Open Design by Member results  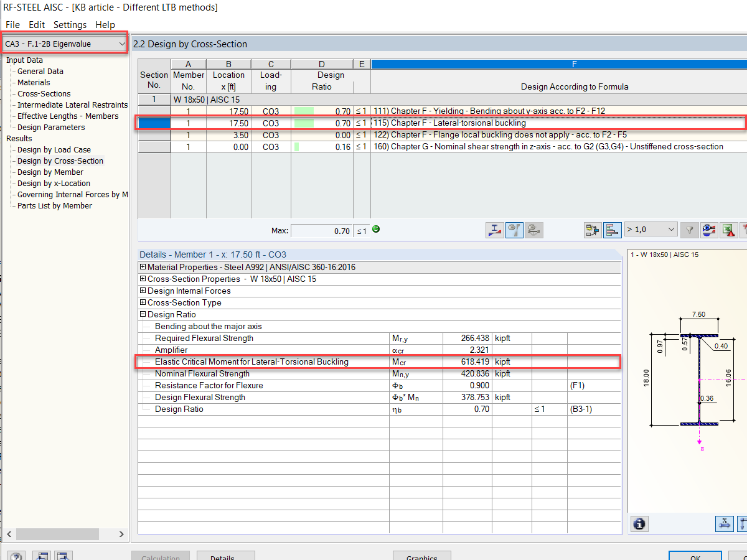tap(50, 172)
